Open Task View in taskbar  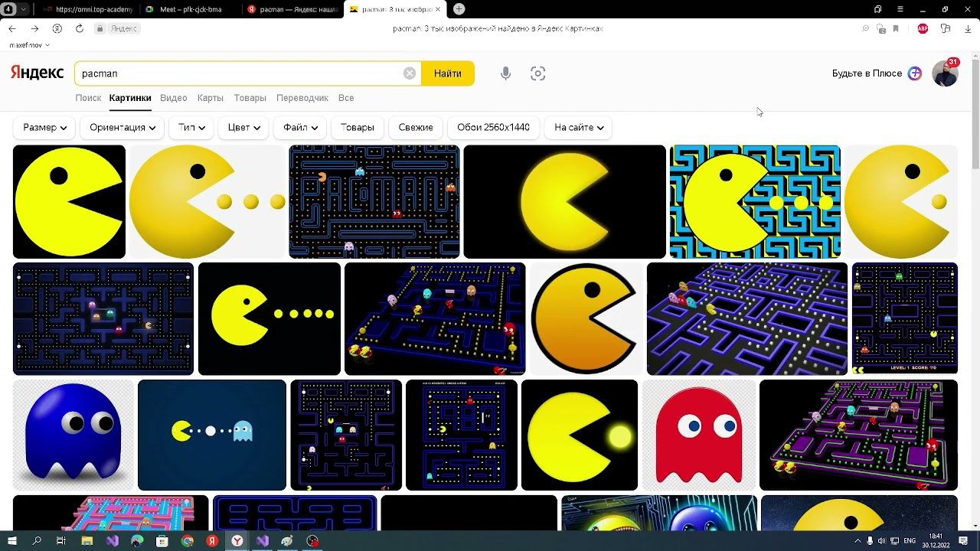tap(61, 541)
